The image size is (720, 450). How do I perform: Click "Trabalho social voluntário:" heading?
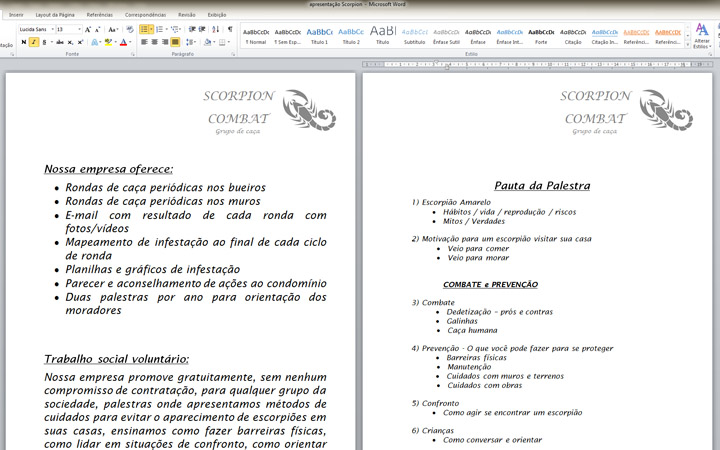[117, 359]
